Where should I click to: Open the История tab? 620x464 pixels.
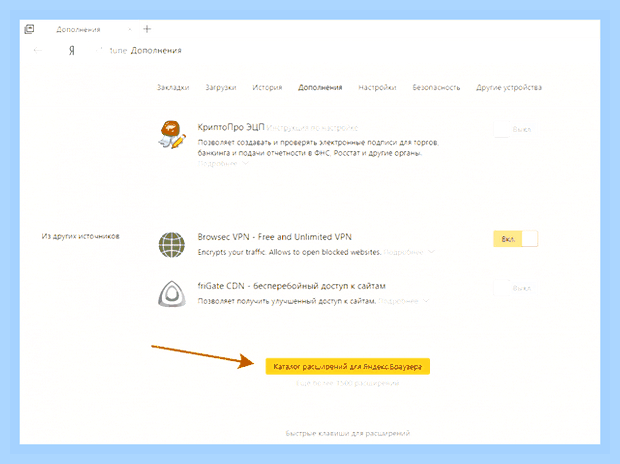tap(267, 87)
